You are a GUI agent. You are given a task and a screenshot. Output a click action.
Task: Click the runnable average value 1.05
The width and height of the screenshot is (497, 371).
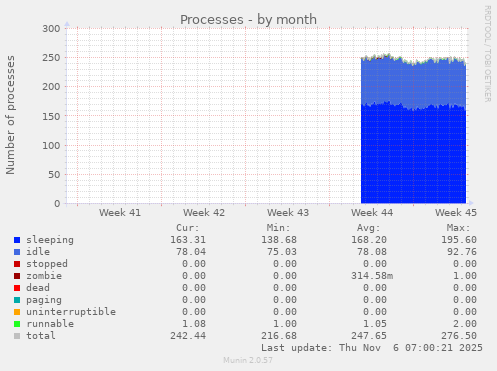pos(375,324)
